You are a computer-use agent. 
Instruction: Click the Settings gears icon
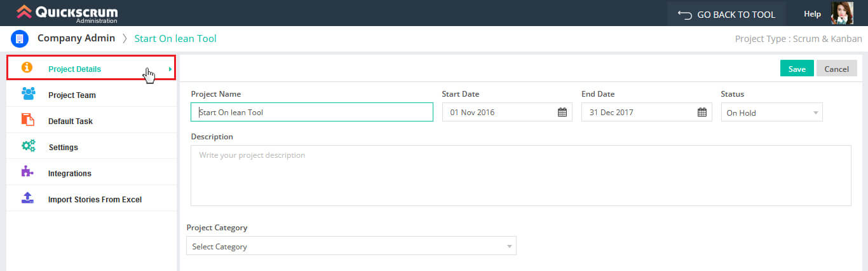click(28, 146)
